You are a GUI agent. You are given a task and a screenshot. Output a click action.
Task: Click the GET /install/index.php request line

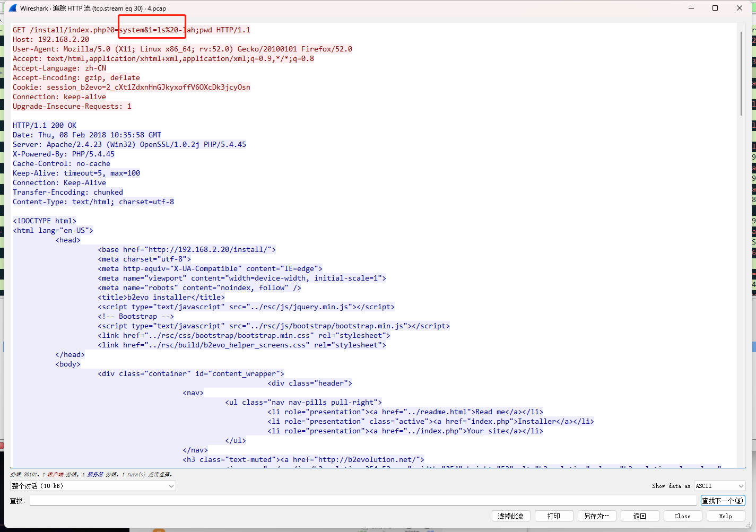132,30
